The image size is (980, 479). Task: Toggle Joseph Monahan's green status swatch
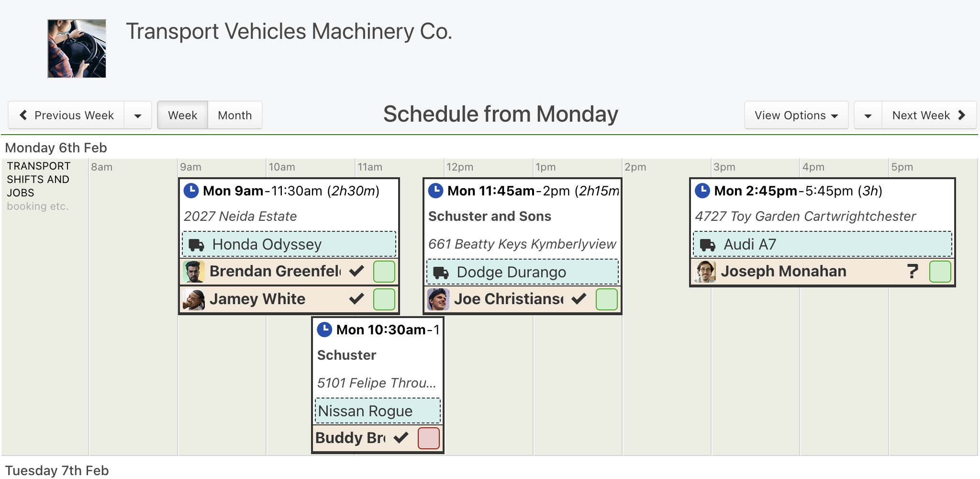(940, 272)
